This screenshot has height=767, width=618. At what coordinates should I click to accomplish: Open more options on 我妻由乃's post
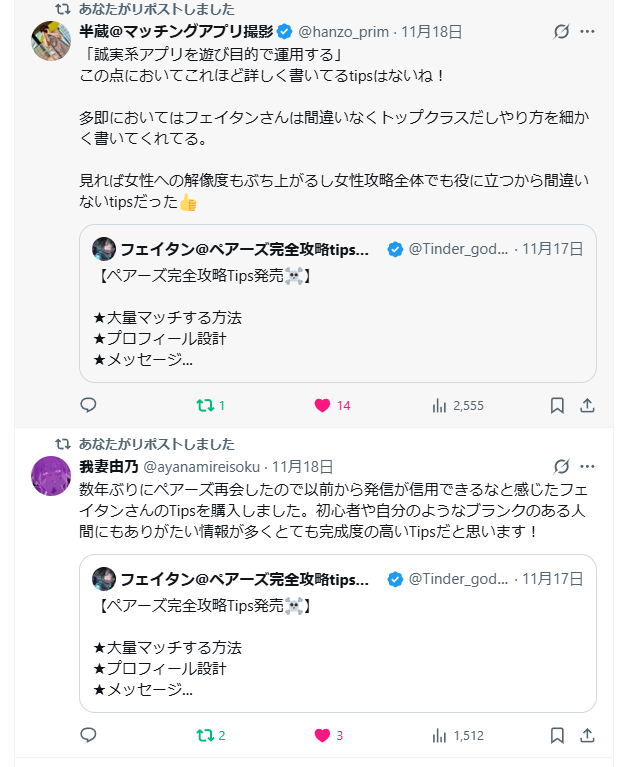click(x=588, y=466)
